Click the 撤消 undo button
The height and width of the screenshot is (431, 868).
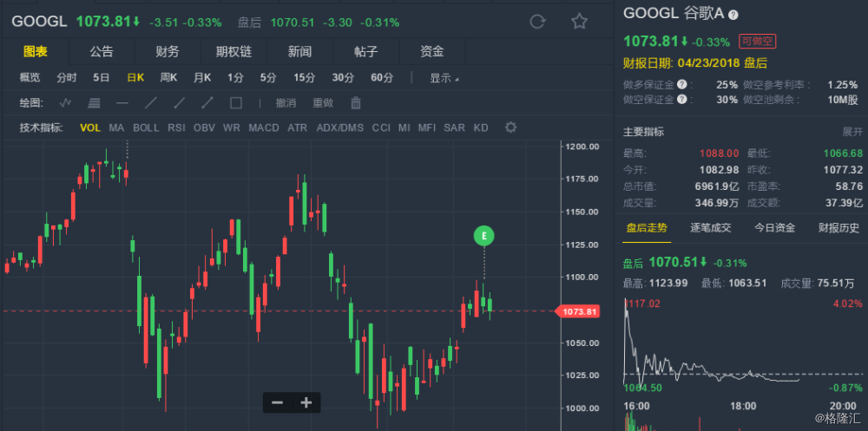pos(286,103)
